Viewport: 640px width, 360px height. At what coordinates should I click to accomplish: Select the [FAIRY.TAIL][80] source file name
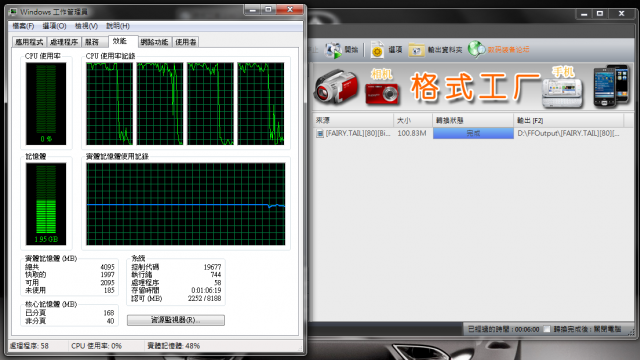click(358, 133)
